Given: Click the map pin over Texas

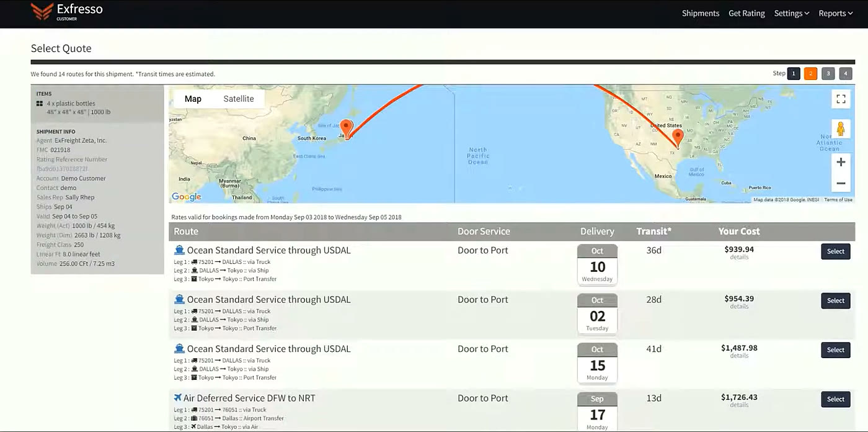Looking at the screenshot, I should (x=678, y=138).
